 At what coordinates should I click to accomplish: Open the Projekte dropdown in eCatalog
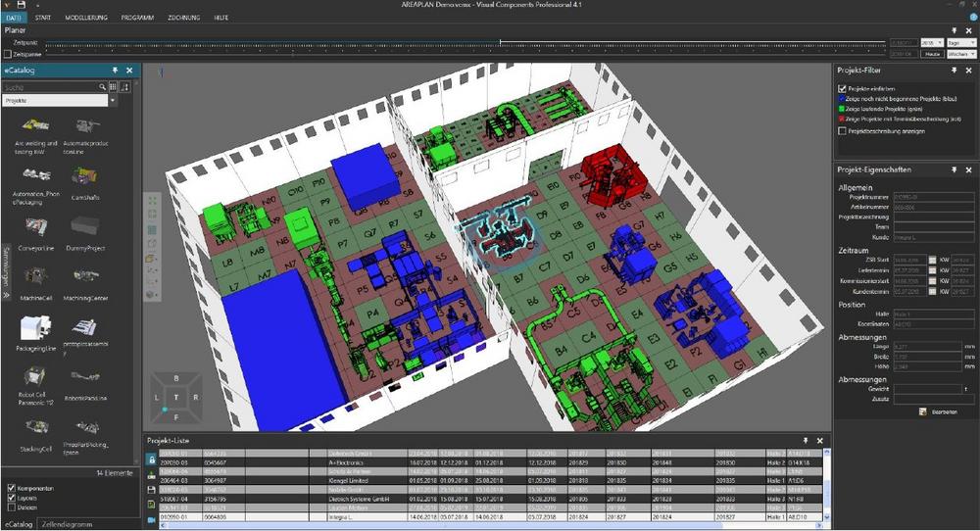coord(113,101)
